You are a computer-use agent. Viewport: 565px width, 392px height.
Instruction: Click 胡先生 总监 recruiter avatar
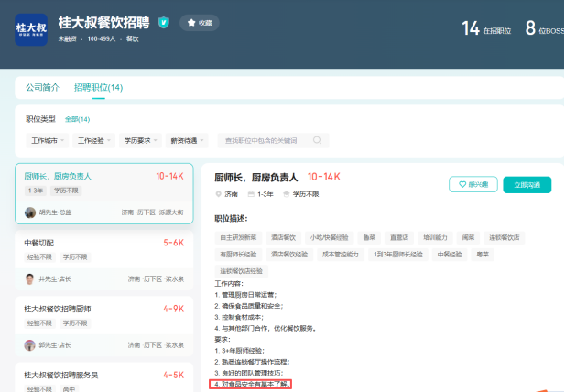tap(30, 212)
